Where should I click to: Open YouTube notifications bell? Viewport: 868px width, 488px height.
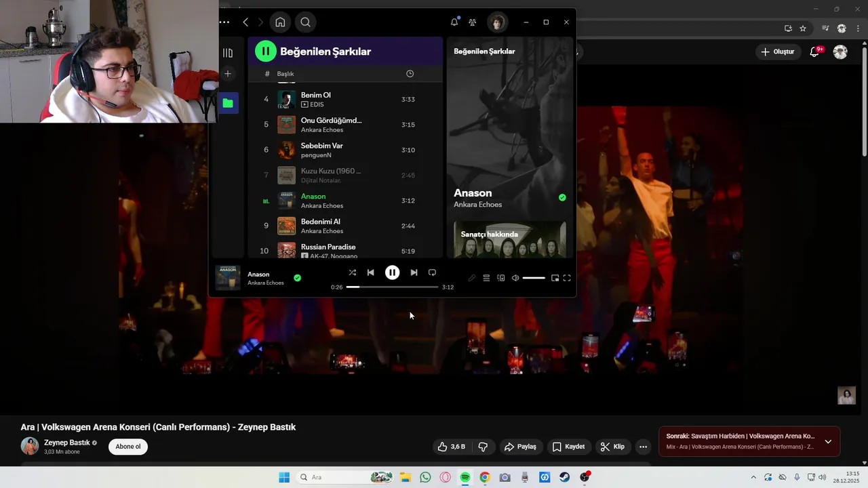click(815, 52)
